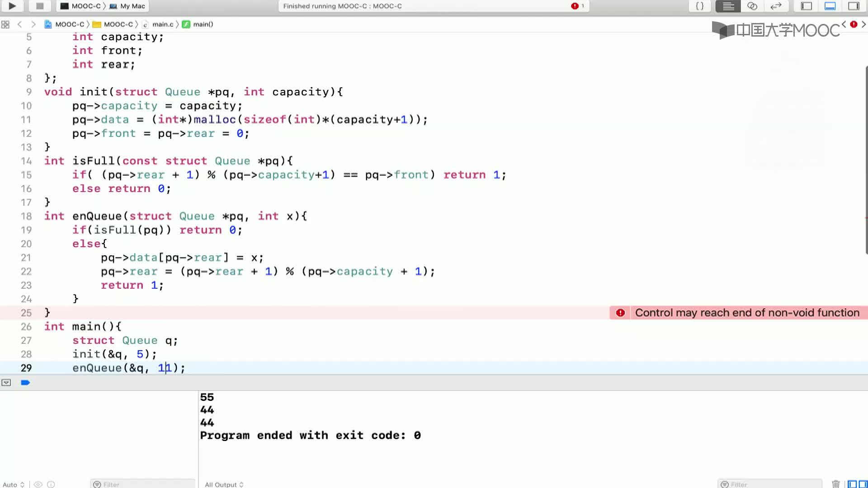The width and height of the screenshot is (868, 488).
Task: Click the red error badge in the activity bar
Action: (575, 6)
